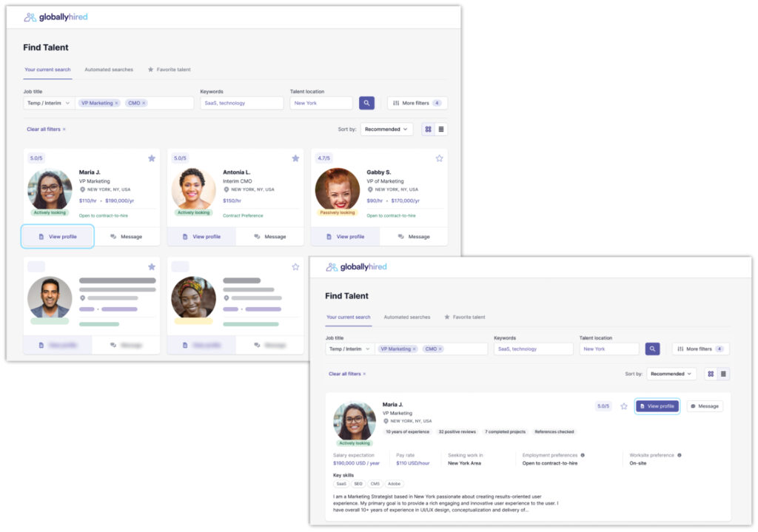Click the info icon beside Employment preferences
This screenshot has width=758, height=532.
point(583,455)
